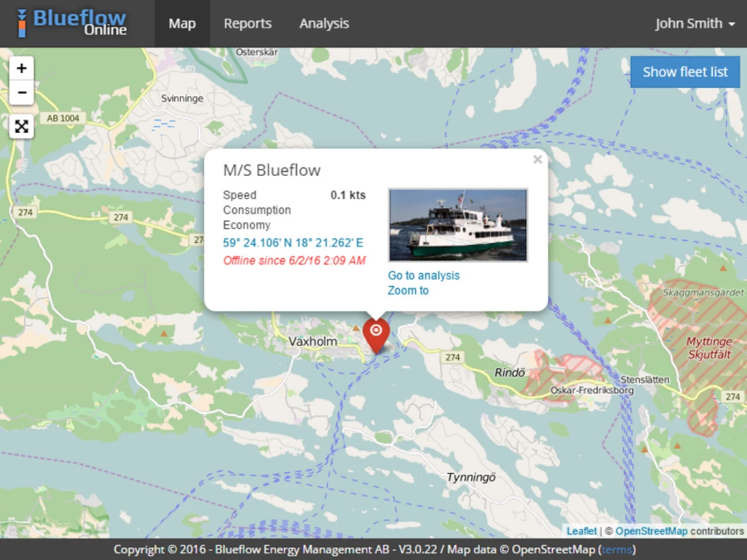This screenshot has width=747, height=560.
Task: Follow the Go to analysis link
Action: 423,276
